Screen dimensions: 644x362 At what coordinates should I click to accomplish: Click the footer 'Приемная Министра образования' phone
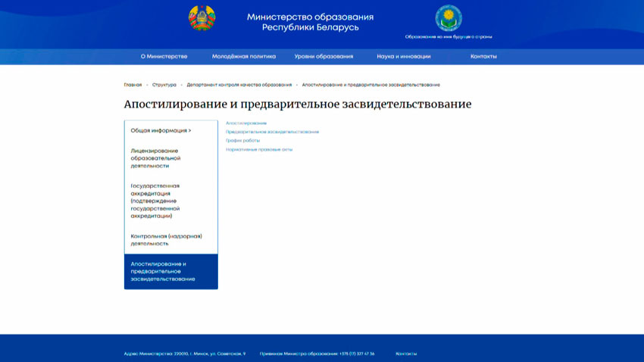[317, 354]
